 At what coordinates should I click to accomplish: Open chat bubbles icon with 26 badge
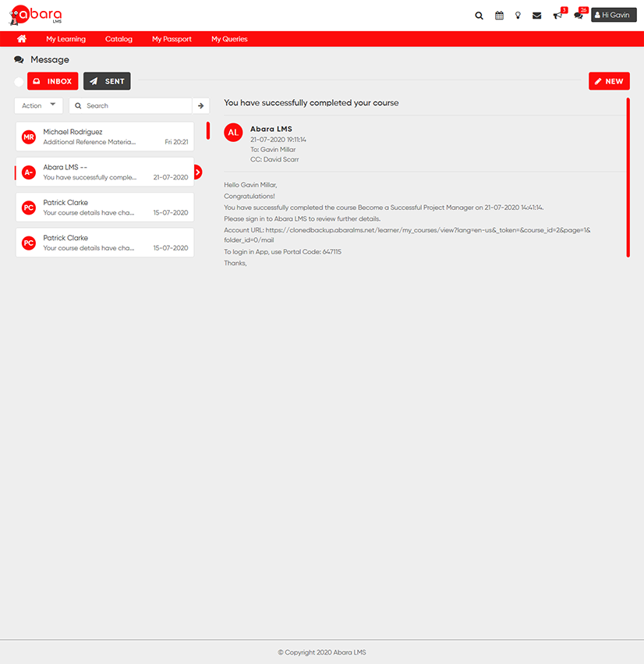tap(578, 16)
